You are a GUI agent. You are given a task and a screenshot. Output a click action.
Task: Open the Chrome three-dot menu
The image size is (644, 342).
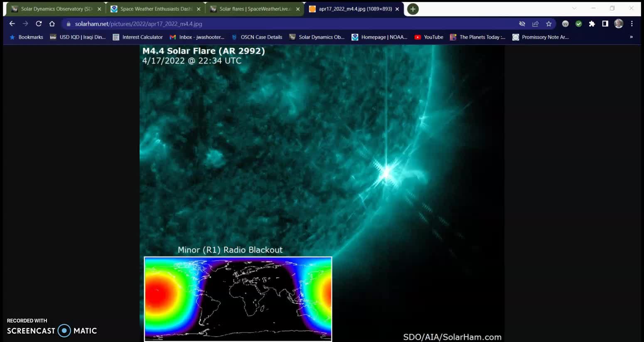pyautogui.click(x=632, y=24)
